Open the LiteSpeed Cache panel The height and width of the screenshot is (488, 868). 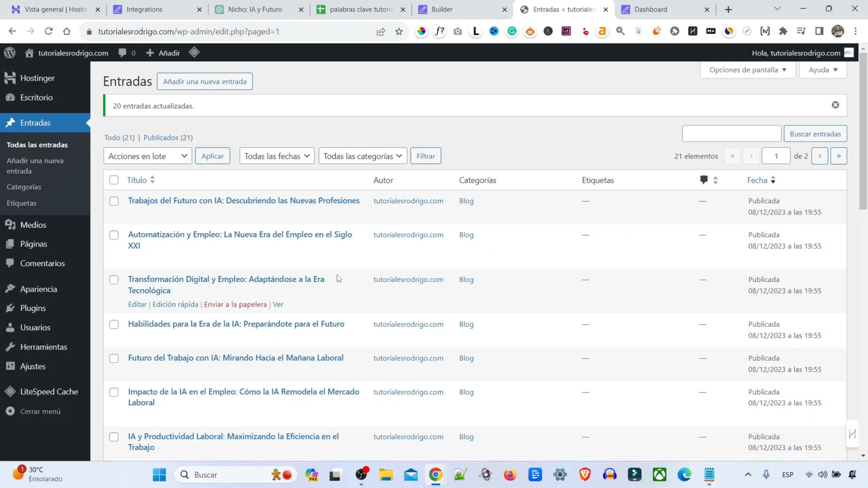coord(49,391)
